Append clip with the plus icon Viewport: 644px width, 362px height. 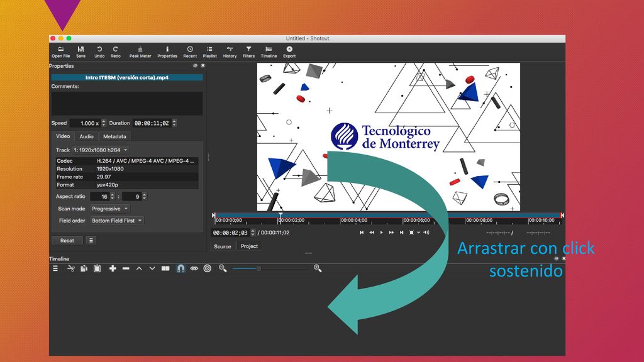click(113, 268)
